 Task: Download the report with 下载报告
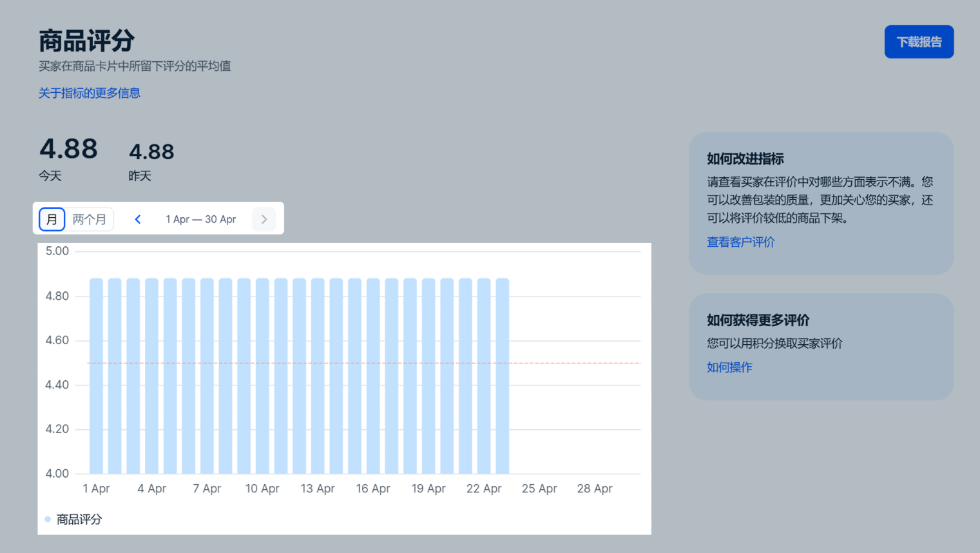[918, 42]
